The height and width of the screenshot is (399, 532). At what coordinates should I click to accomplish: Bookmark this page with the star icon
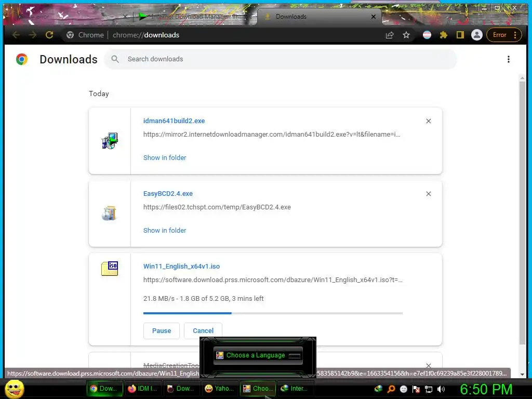(x=406, y=35)
